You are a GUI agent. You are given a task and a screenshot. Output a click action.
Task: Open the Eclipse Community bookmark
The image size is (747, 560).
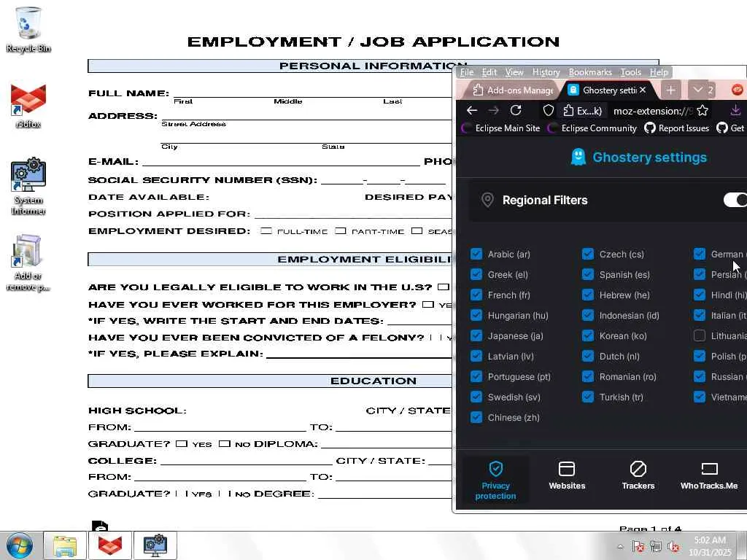pos(592,128)
